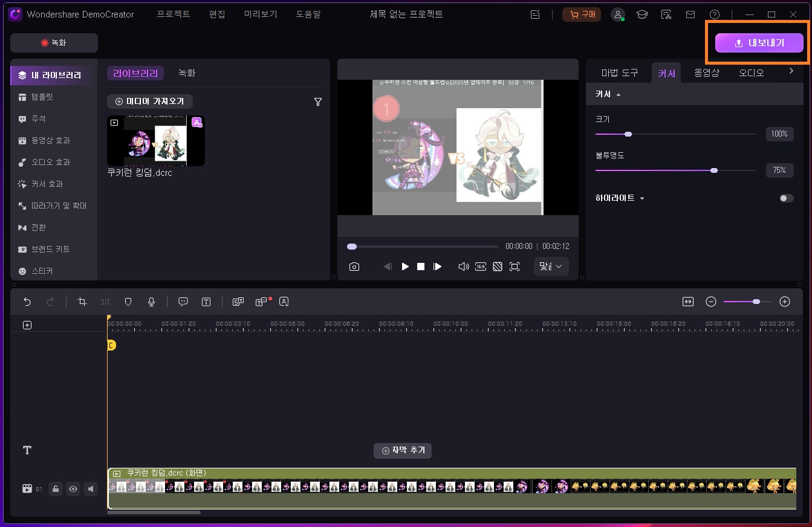
Task: Open the scissors template icon in title bar
Action: (666, 15)
